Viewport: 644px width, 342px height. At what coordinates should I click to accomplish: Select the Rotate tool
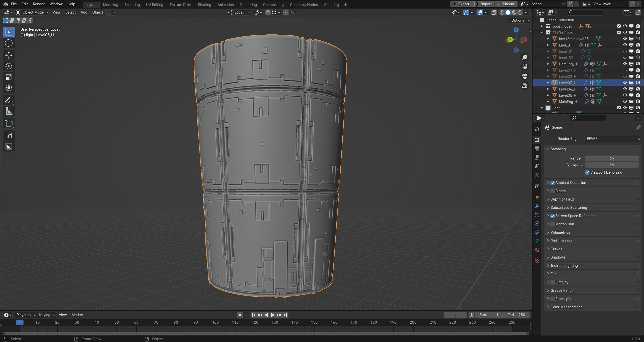(9, 66)
